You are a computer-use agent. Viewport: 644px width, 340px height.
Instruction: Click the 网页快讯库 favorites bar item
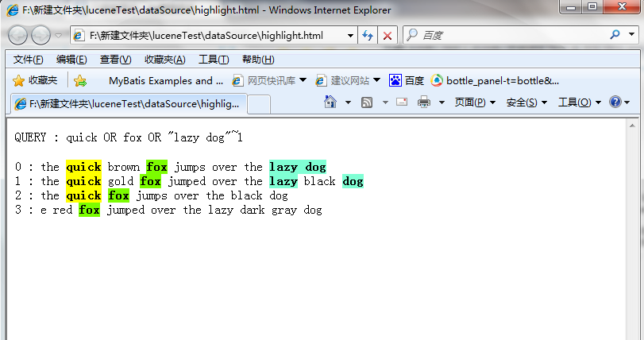pyautogui.click(x=264, y=81)
